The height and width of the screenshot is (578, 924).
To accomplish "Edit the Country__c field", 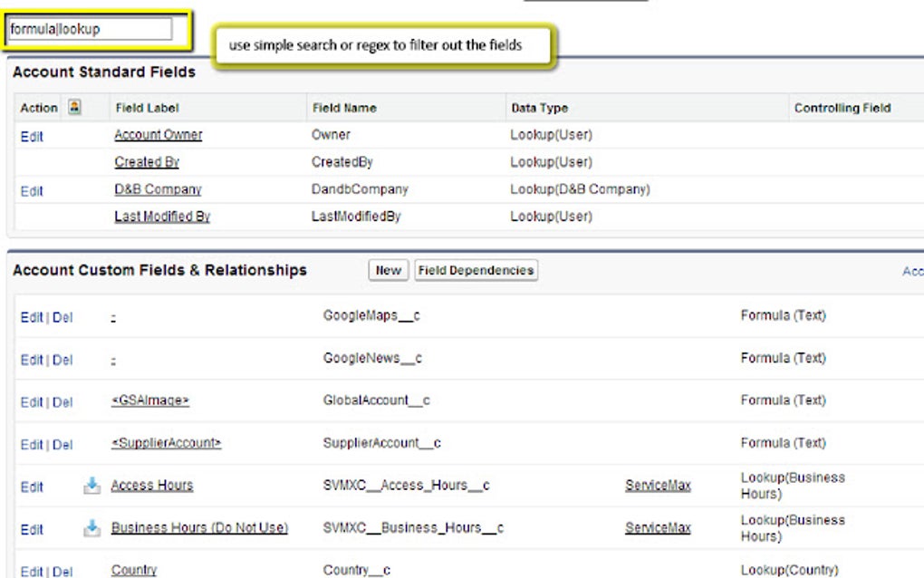I will [x=32, y=572].
